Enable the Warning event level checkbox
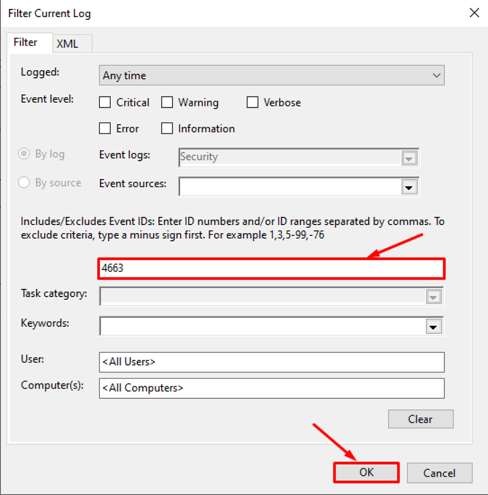This screenshot has height=495, width=488. 167,102
